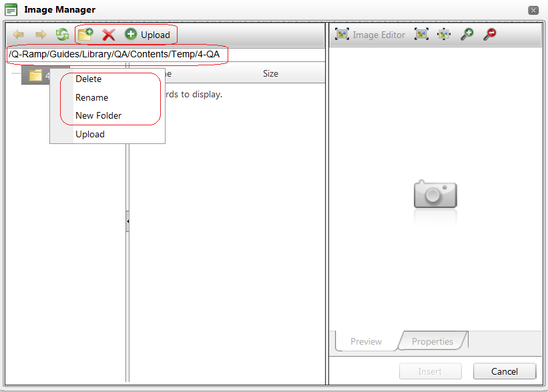Screen dimensions: 548x392
Task: Zoom out on the image preview
Action: pos(490,34)
